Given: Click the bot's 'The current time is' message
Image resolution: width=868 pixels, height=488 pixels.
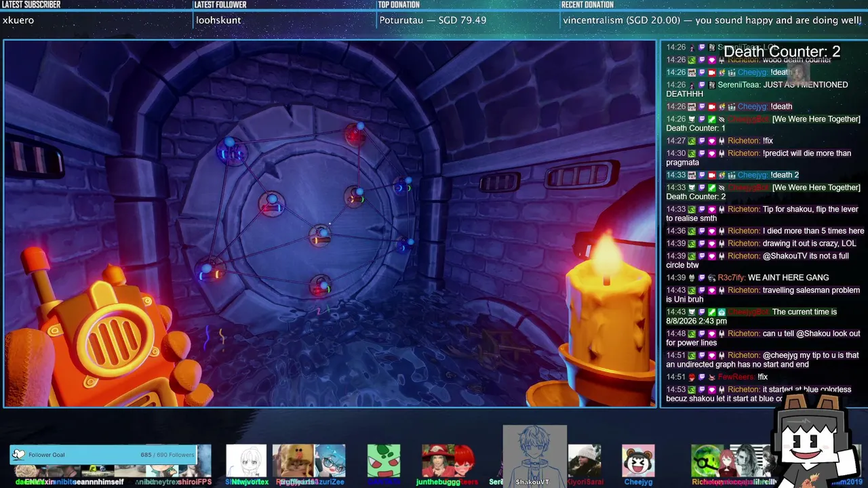Looking at the screenshot, I should pyautogui.click(x=751, y=317).
